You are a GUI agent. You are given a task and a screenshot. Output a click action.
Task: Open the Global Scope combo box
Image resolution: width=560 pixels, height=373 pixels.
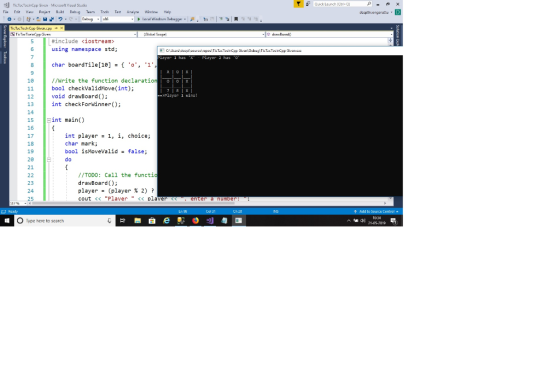click(x=201, y=34)
